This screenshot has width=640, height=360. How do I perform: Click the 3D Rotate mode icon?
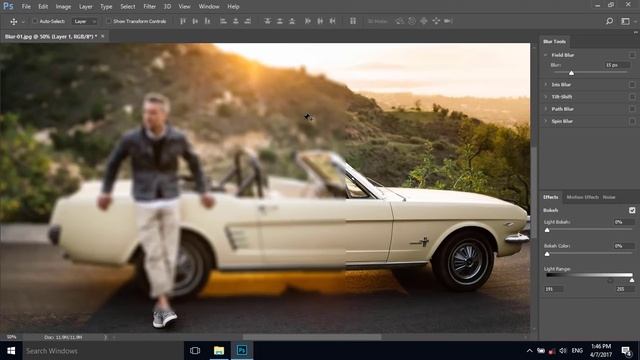400,21
